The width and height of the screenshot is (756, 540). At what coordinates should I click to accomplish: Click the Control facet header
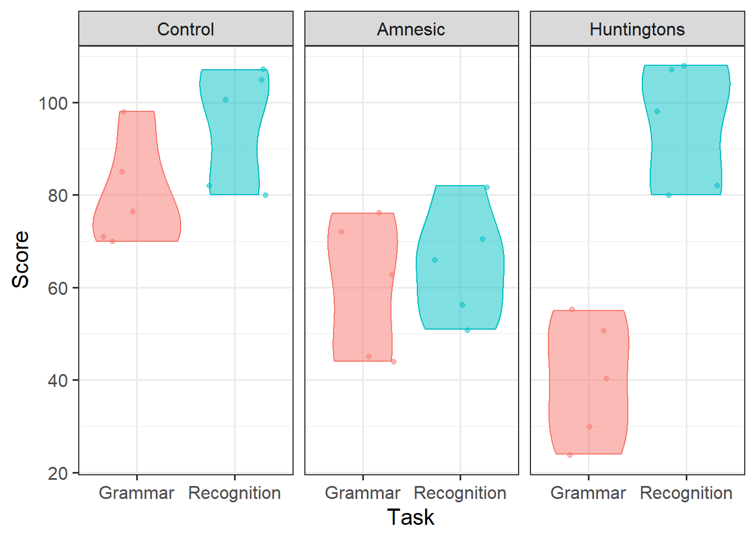pos(186,29)
